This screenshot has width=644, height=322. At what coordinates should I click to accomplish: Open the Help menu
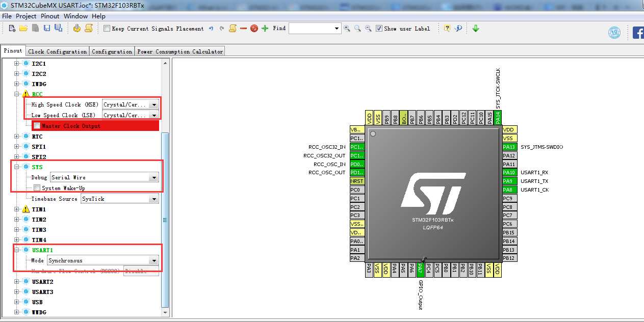point(99,16)
